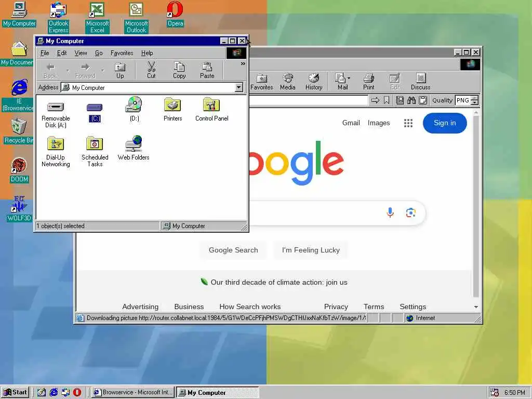Click the Google Lens camera icon

[411, 212]
